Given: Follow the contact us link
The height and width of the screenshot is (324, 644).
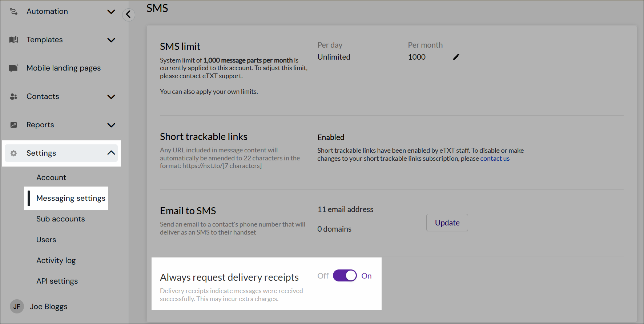Looking at the screenshot, I should coord(495,159).
